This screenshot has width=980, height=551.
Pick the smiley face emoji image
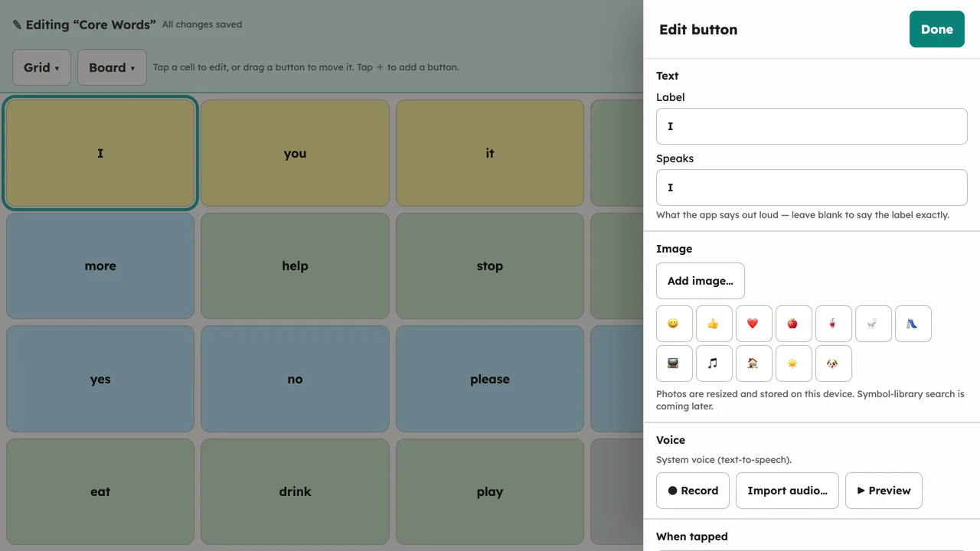[675, 324]
